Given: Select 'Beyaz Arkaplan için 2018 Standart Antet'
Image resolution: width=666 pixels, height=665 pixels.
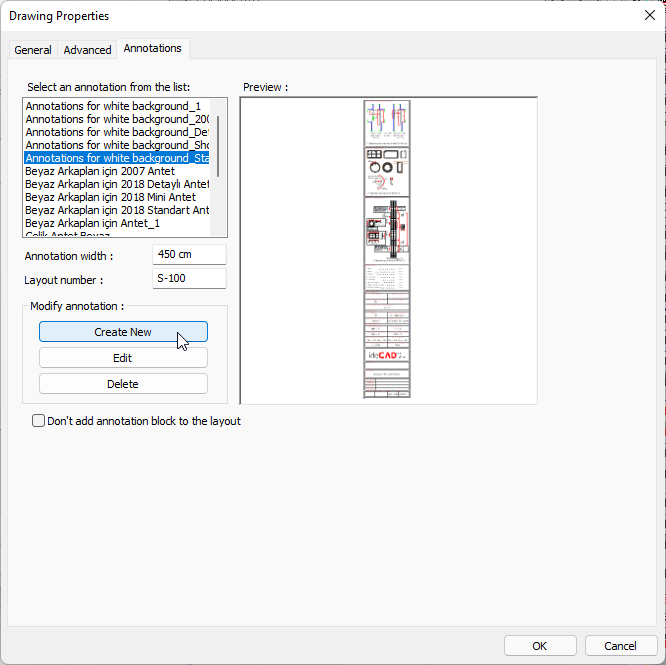Looking at the screenshot, I should pos(117,210).
